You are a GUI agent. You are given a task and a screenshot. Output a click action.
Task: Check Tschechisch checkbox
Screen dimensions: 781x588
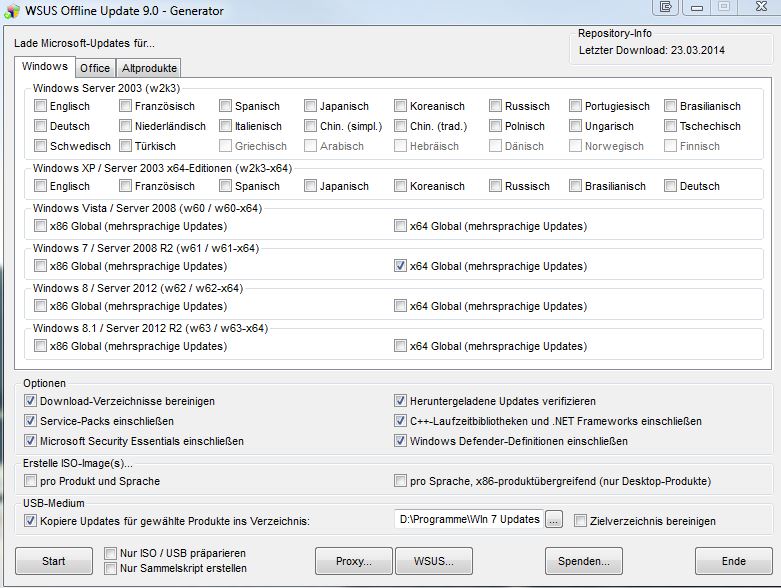[x=670, y=125]
